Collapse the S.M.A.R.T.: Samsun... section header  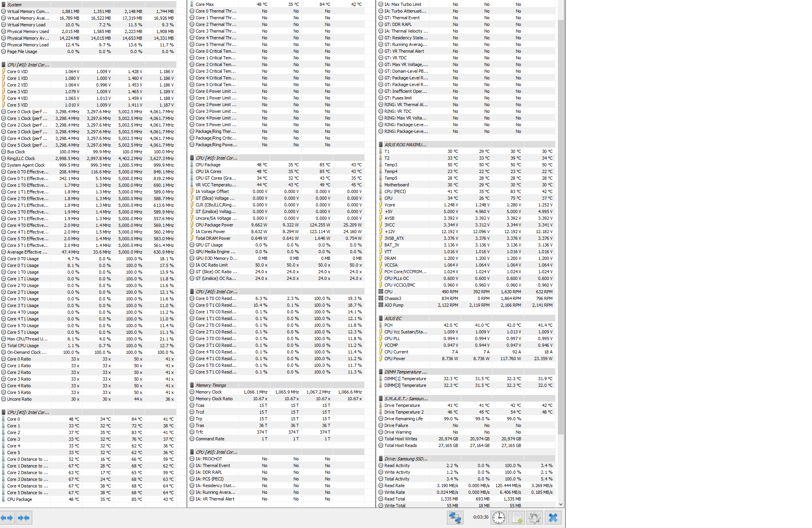406,399
